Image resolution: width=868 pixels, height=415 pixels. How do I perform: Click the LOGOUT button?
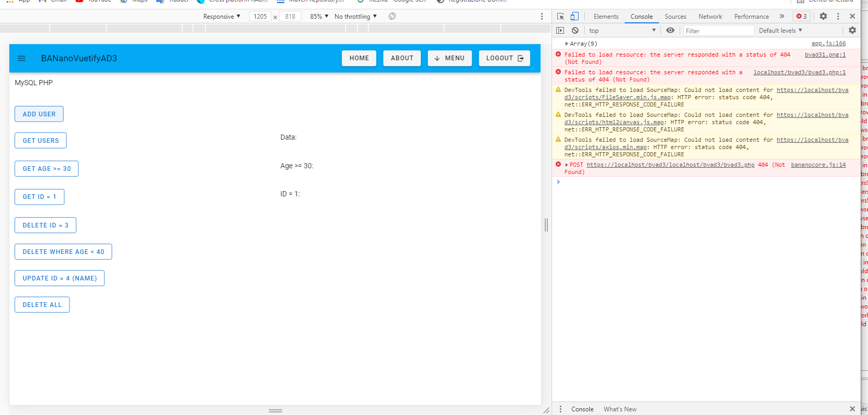pos(504,58)
